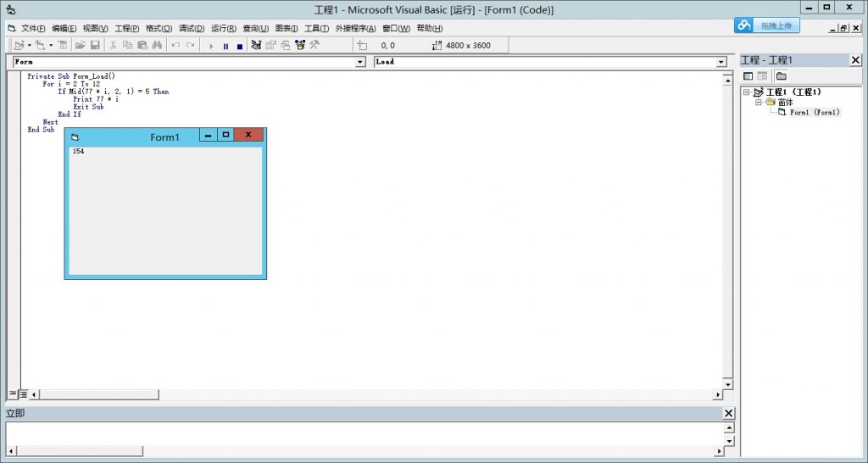Click the Toolbox hammer-and-wrench toolbar icon

pyautogui.click(x=314, y=46)
